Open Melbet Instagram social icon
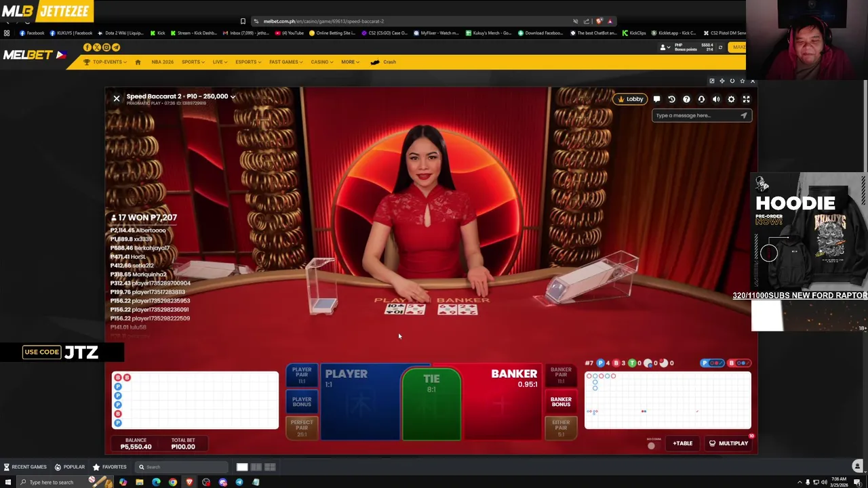 [106, 47]
